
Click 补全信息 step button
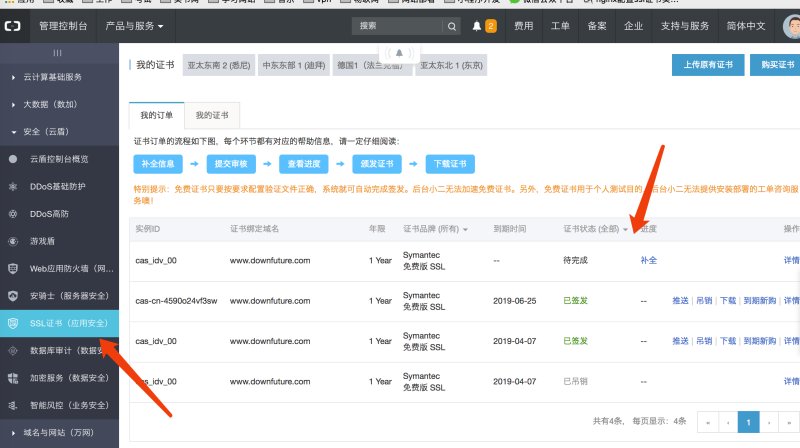pyautogui.click(x=158, y=164)
